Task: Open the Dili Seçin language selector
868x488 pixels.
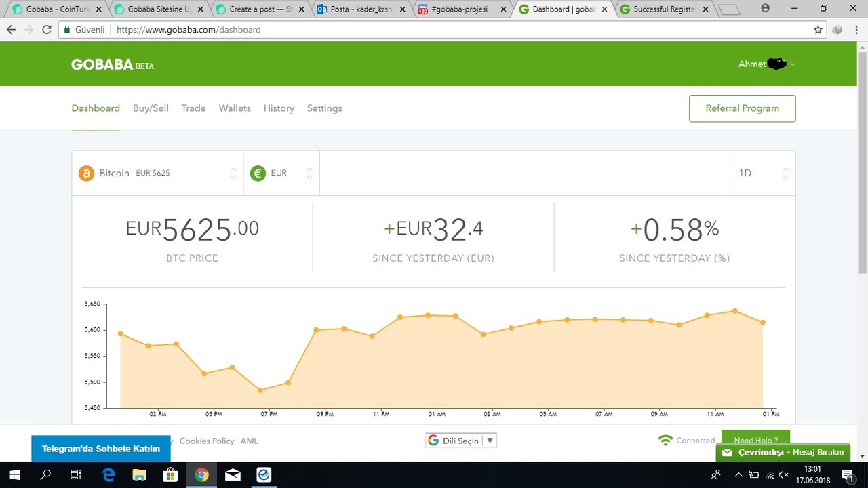Action: pyautogui.click(x=461, y=441)
